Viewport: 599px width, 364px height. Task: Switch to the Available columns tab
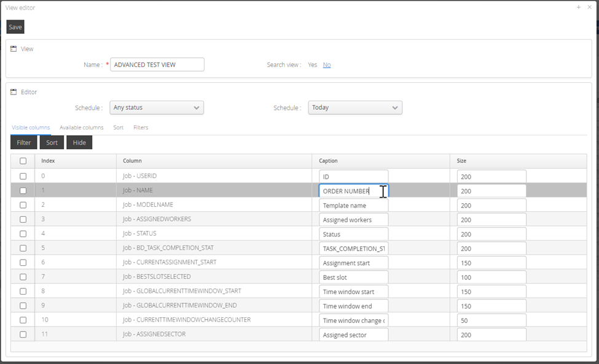click(x=81, y=128)
